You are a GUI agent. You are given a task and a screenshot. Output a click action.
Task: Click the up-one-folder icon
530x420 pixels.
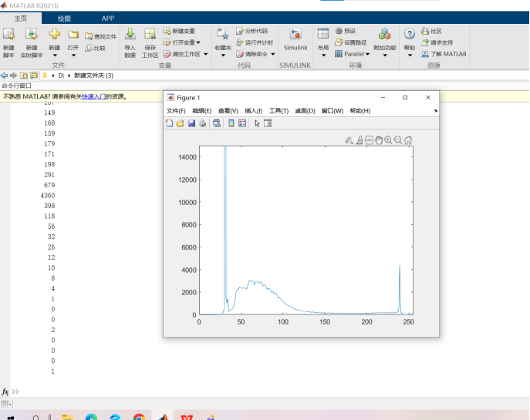pyautogui.click(x=23, y=76)
